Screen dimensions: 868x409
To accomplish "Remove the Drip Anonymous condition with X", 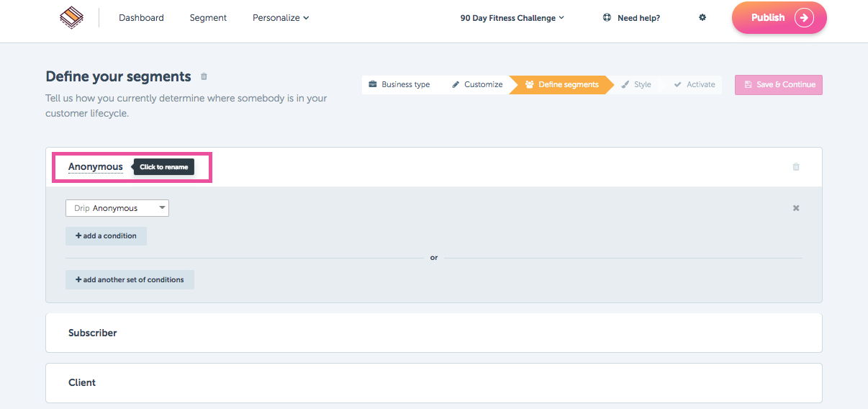I will tap(796, 208).
